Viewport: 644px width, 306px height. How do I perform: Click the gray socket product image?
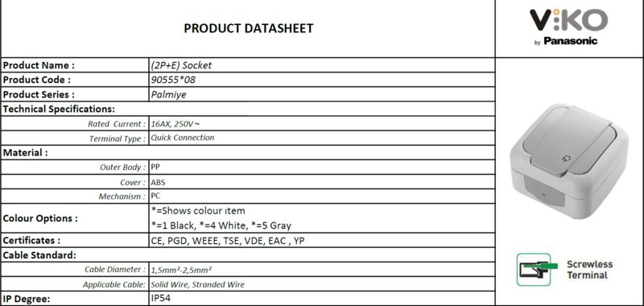pos(569,160)
